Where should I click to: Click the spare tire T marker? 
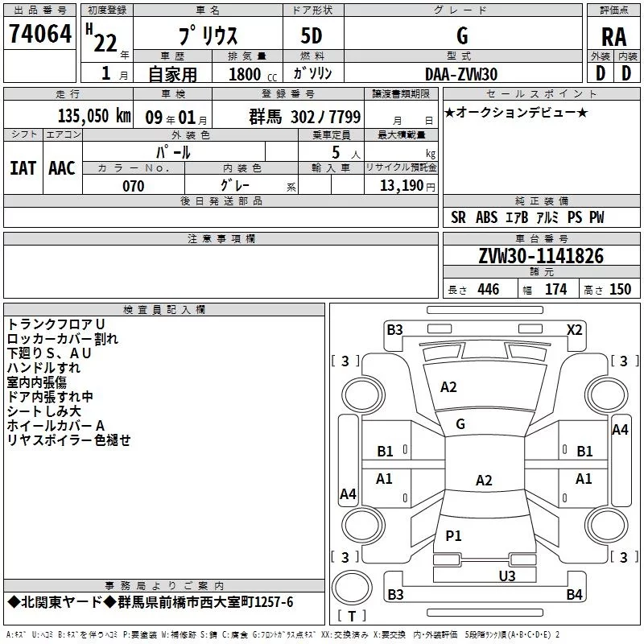tap(352, 616)
